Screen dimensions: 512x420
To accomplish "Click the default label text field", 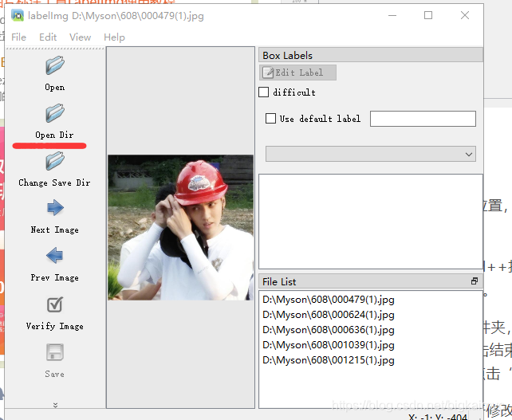I will pyautogui.click(x=423, y=119).
